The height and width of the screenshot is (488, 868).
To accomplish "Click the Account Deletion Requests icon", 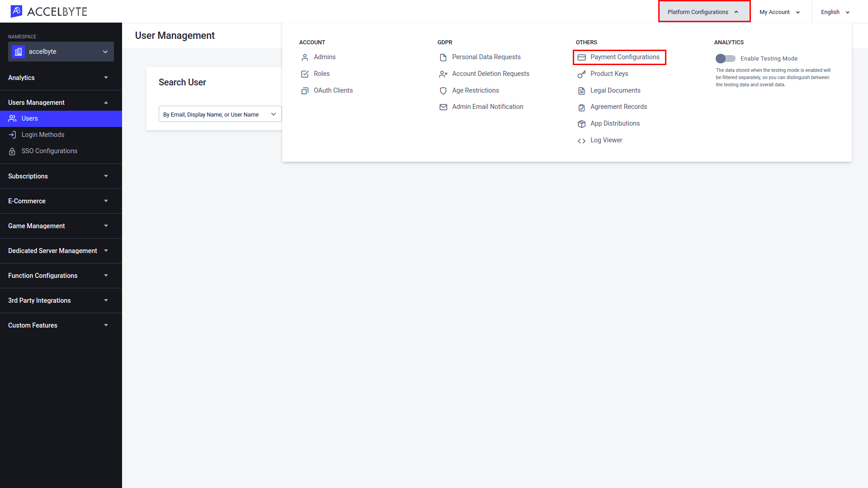I will point(443,73).
